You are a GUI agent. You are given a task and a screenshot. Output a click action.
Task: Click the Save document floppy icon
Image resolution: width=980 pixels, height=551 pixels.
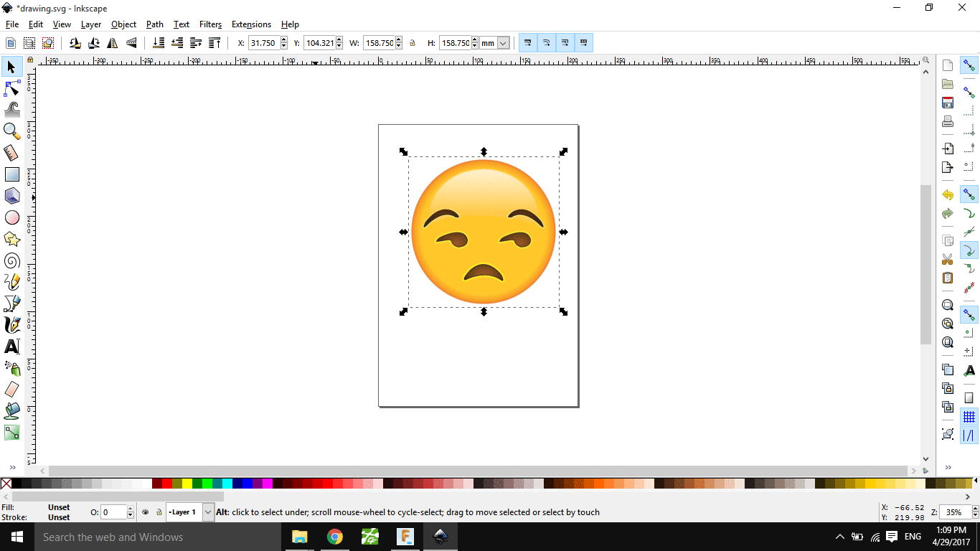[x=948, y=103]
